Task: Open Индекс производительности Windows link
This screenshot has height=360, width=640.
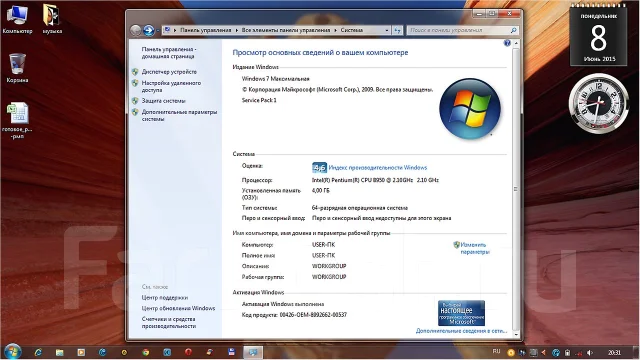Action: [378, 168]
